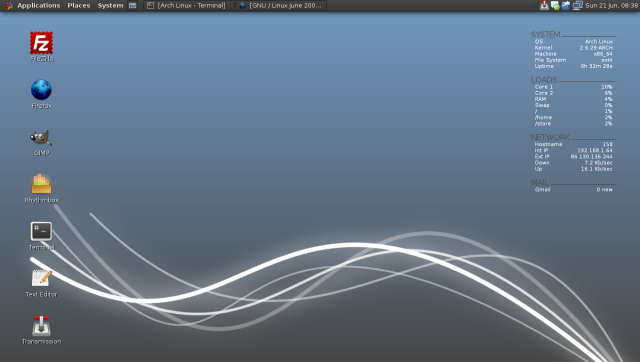Click the SYSTEM heading in the monitor
The height and width of the screenshot is (362, 640).
pyautogui.click(x=545, y=34)
